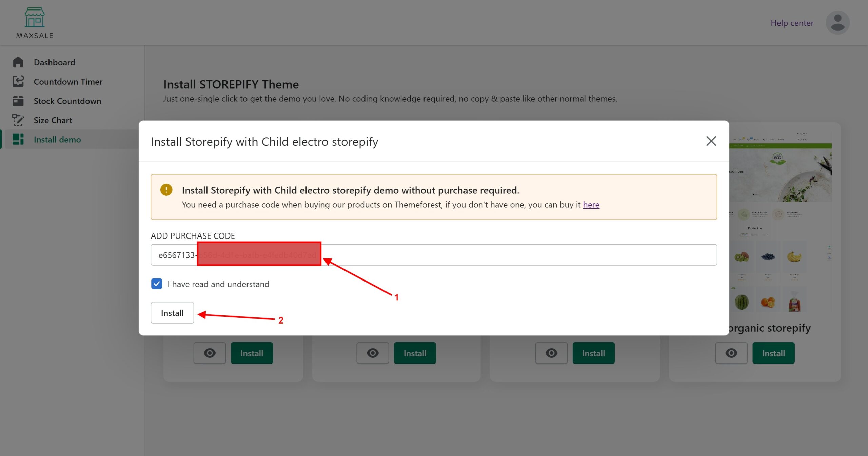Click the green Install button on the third card
The width and height of the screenshot is (868, 456).
594,353
